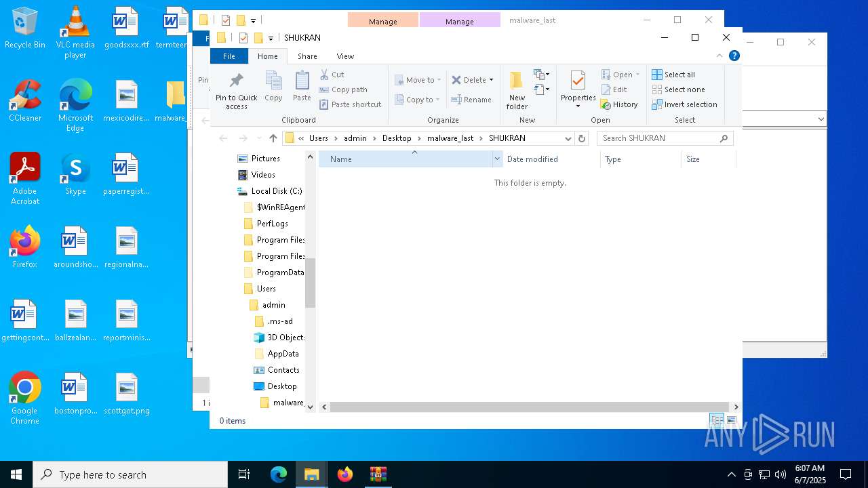Open CCleaner desktop icon
Viewport: 868px width, 488px height.
point(24,100)
